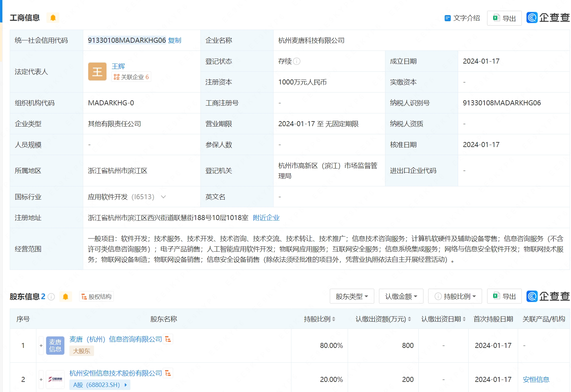This screenshot has width=571, height=392.
Task: Click equity tree icon after 麦唐（杭州）信息咨询有限公司
Action: pos(168,339)
